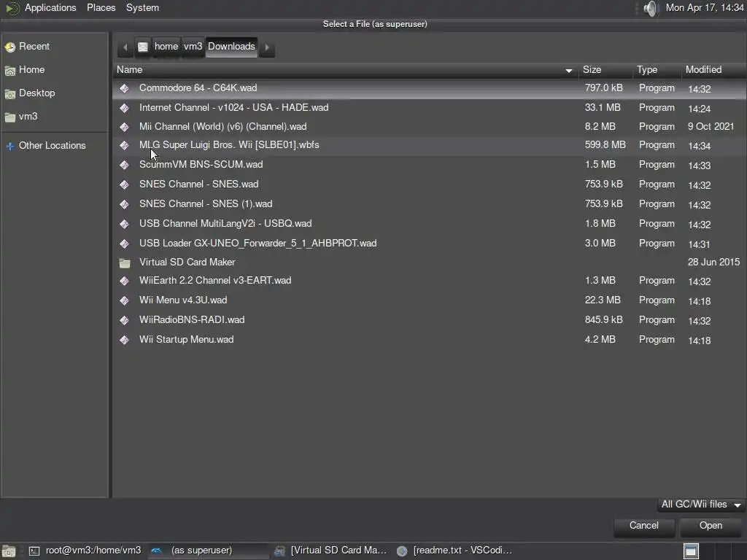Open the Places menu
This screenshot has width=747, height=560.
click(101, 7)
